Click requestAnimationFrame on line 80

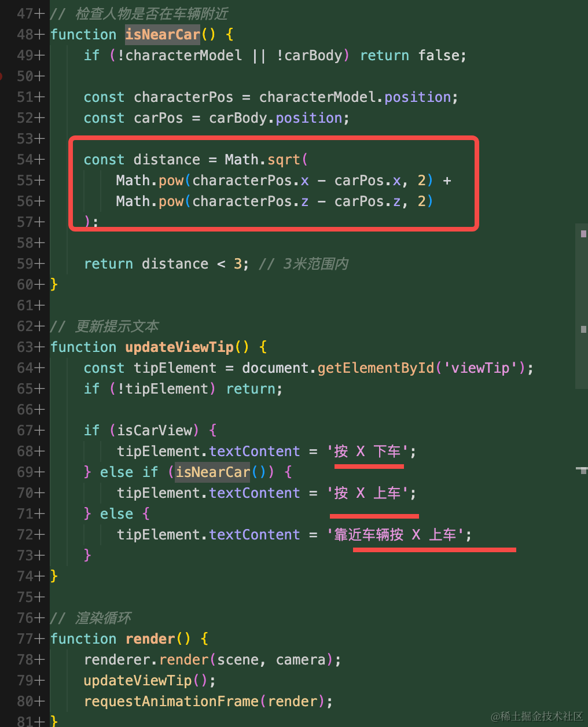(171, 702)
